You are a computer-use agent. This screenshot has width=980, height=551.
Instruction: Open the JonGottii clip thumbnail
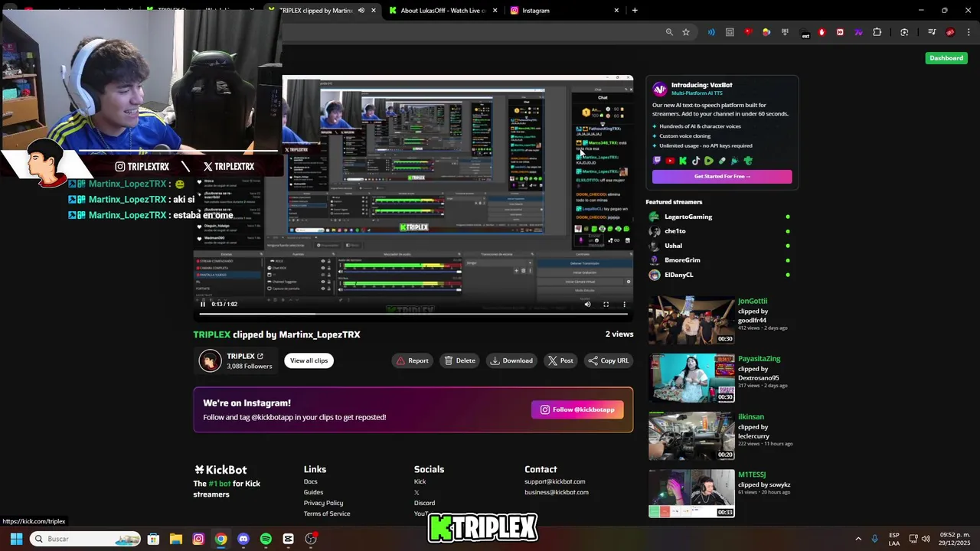click(691, 320)
